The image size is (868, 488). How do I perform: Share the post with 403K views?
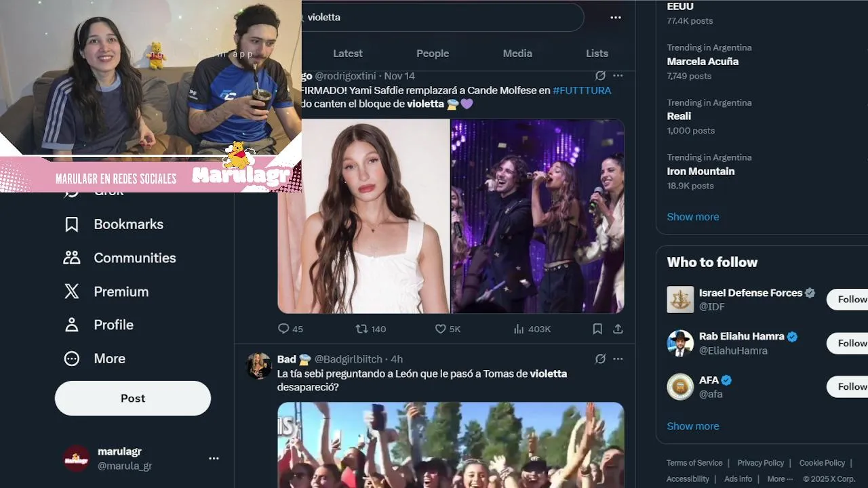point(618,329)
